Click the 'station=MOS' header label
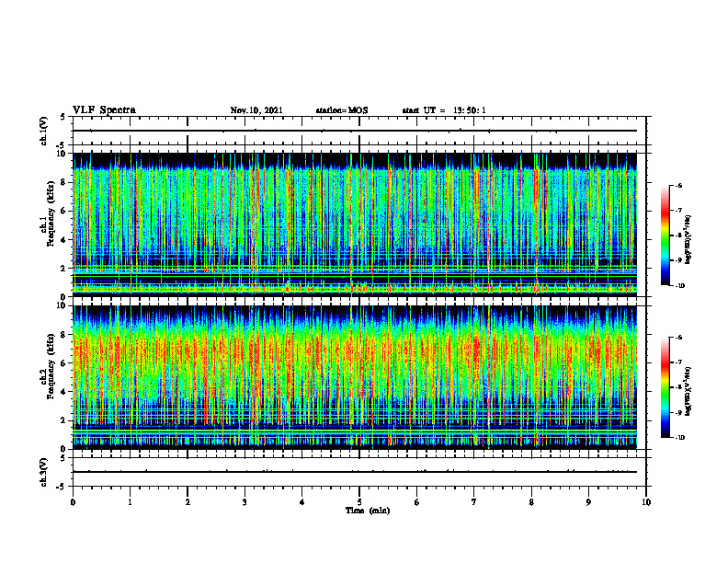The image size is (728, 563). [342, 110]
